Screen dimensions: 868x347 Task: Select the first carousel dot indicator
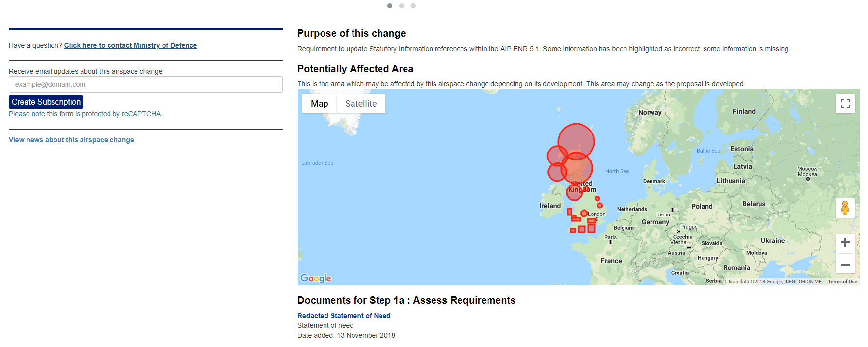pos(390,5)
